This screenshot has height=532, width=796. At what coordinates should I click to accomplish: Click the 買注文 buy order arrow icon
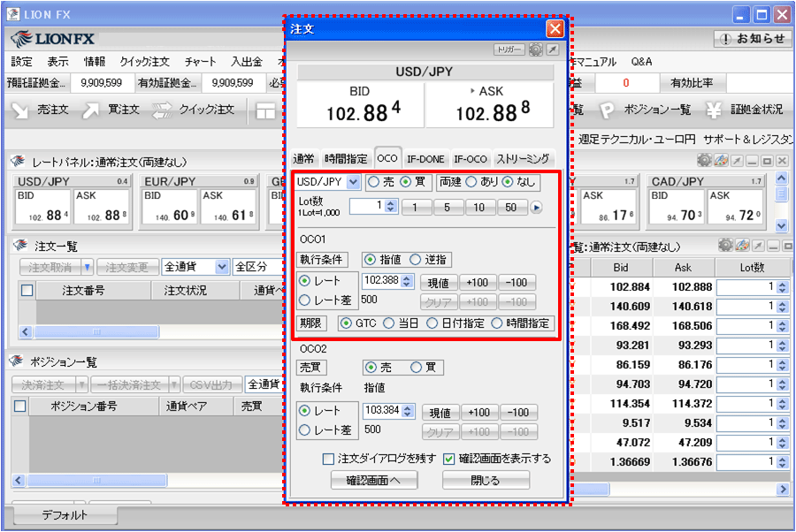click(x=91, y=110)
